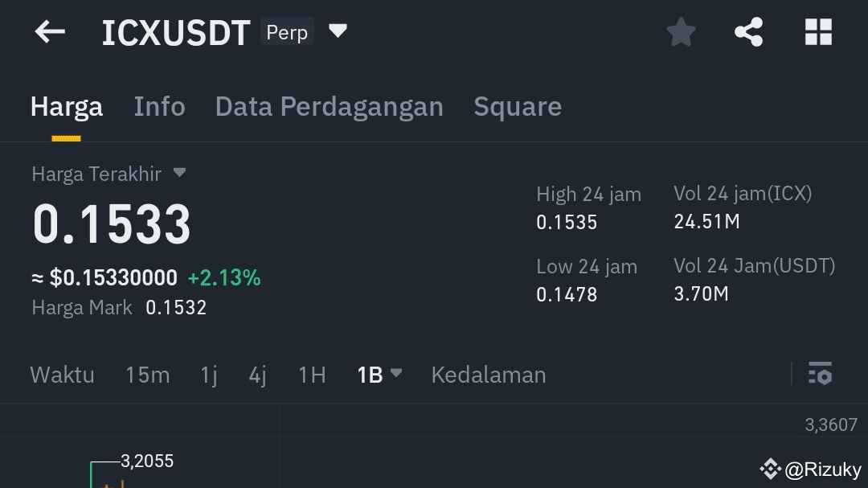The image size is (868, 488).
Task: Select the Waktu line chart view
Action: (x=62, y=375)
